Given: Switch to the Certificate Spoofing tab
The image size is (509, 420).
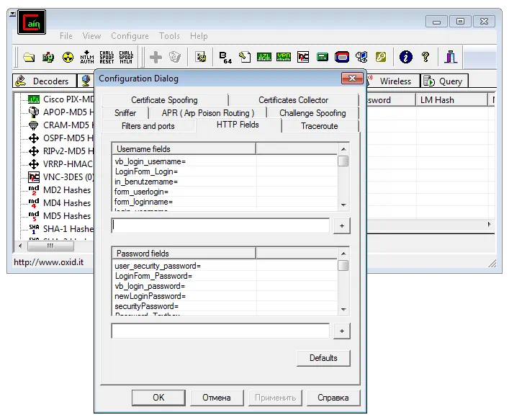Looking at the screenshot, I should (x=164, y=100).
